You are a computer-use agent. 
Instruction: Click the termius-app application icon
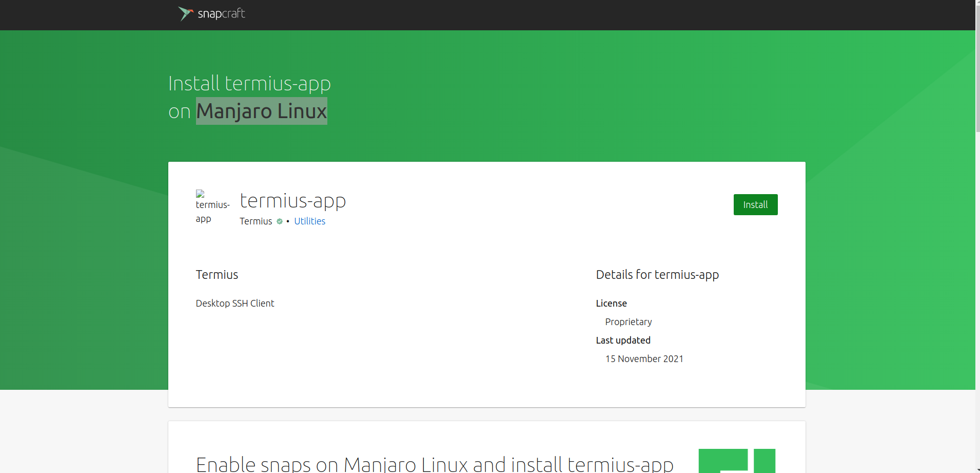(x=212, y=206)
